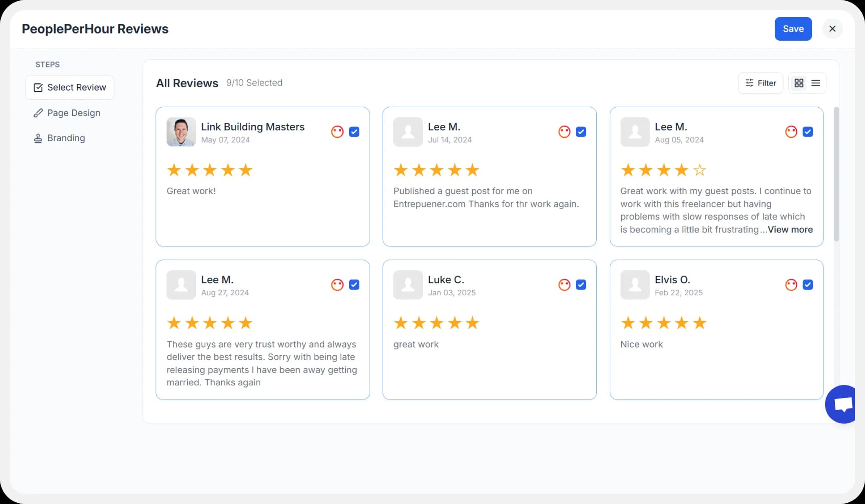Go to the Select Review step

pyautogui.click(x=70, y=87)
